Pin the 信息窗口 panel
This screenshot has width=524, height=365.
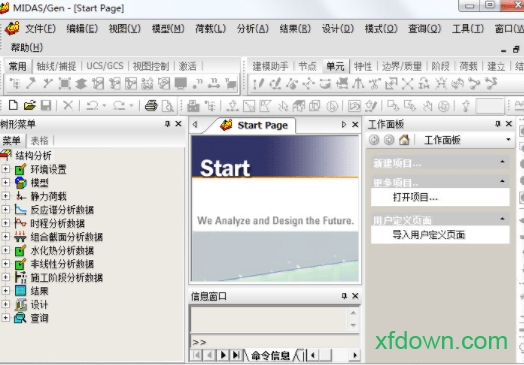[344, 296]
